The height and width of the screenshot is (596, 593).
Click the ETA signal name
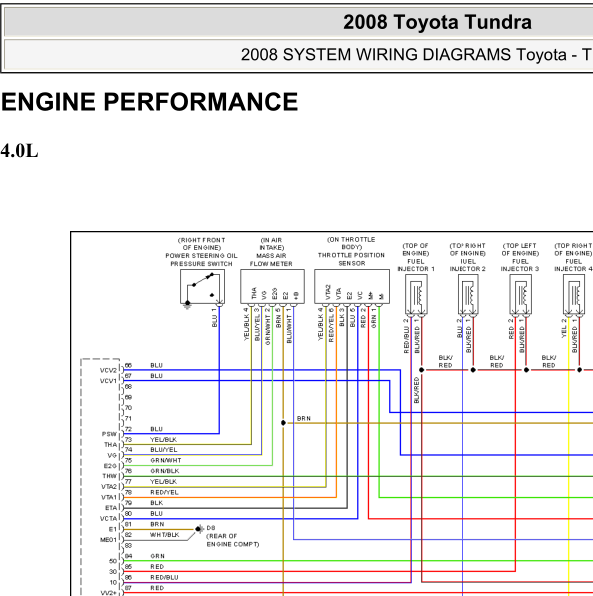point(111,508)
